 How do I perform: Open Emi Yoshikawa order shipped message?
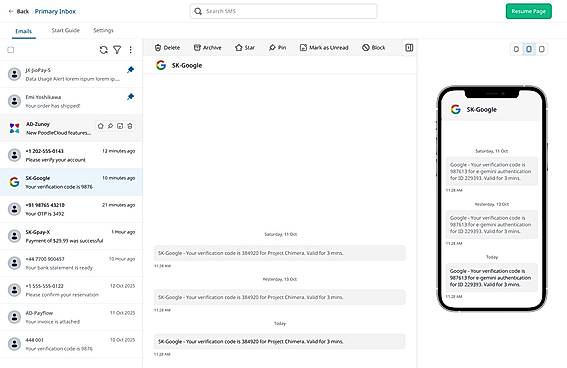(71, 101)
